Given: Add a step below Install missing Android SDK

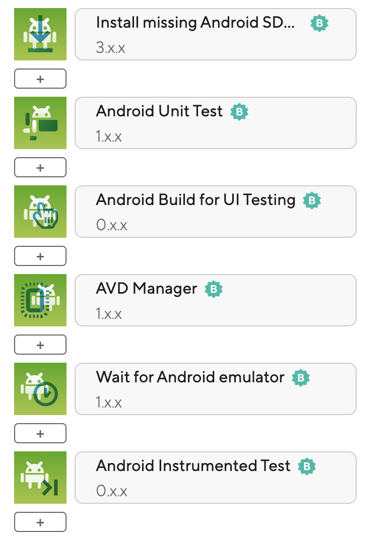Looking at the screenshot, I should pyautogui.click(x=40, y=79).
